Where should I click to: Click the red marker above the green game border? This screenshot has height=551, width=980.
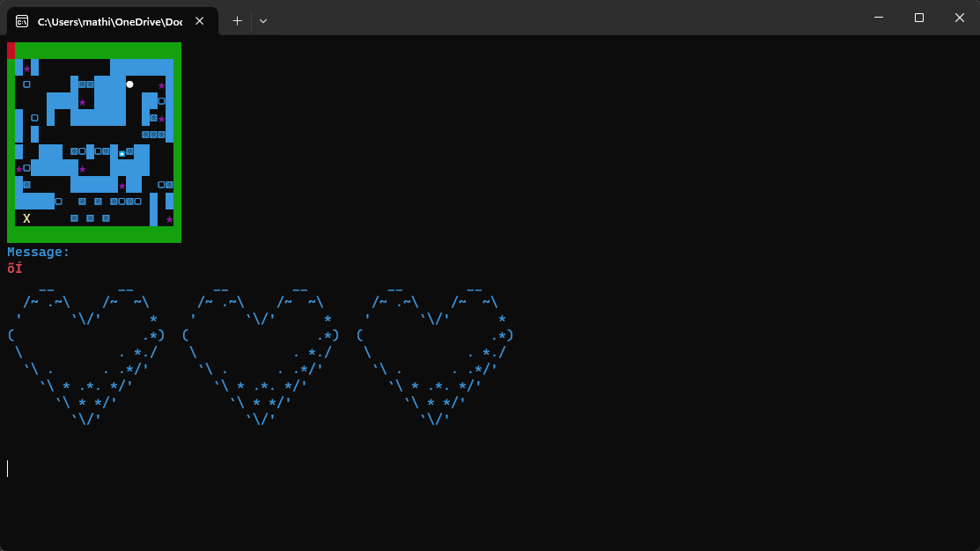11,50
